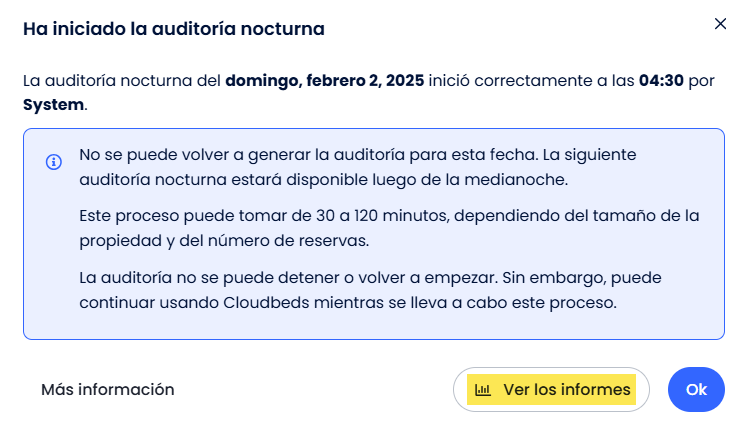Click the bold date domingo, febrero 2, 2025
This screenshot has height=425, width=749.
pyautogui.click(x=324, y=81)
